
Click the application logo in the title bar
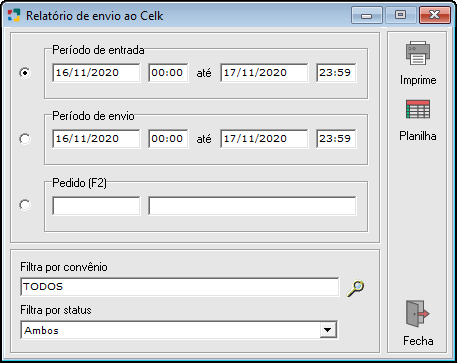click(x=14, y=15)
